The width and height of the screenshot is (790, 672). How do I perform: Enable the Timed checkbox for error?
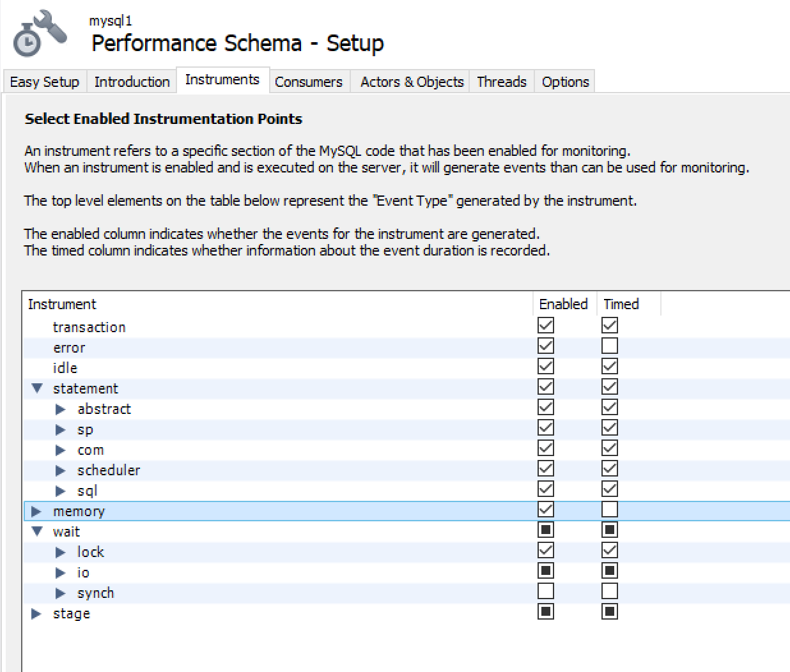[x=609, y=346]
